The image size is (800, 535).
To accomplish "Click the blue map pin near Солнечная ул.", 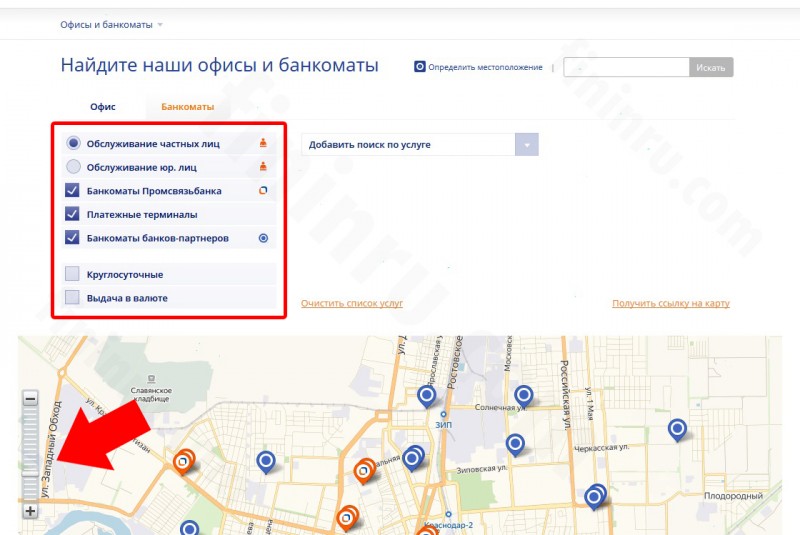I will [x=523, y=396].
